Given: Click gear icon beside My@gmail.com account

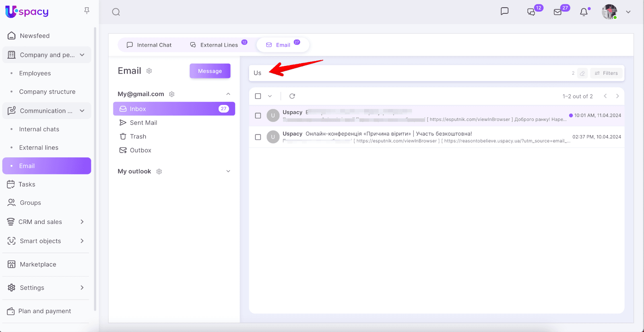Looking at the screenshot, I should [172, 94].
